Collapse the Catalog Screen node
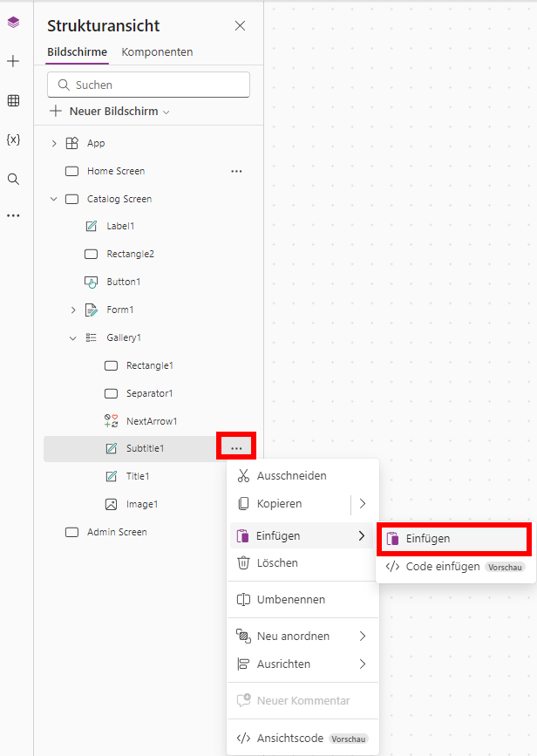 pos(54,199)
